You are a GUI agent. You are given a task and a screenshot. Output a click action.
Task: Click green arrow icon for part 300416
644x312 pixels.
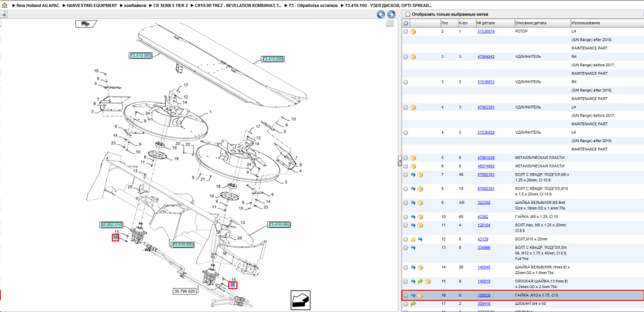pos(413,304)
